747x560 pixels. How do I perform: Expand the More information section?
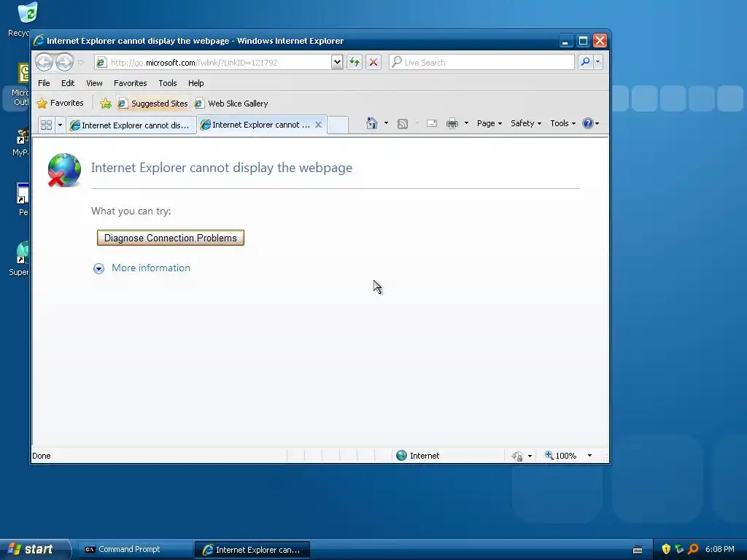pyautogui.click(x=98, y=268)
